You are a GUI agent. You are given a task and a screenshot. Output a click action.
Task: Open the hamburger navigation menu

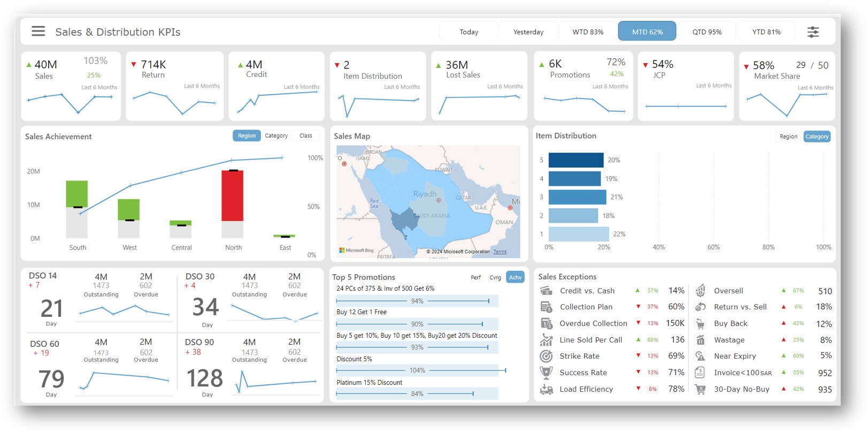click(38, 32)
